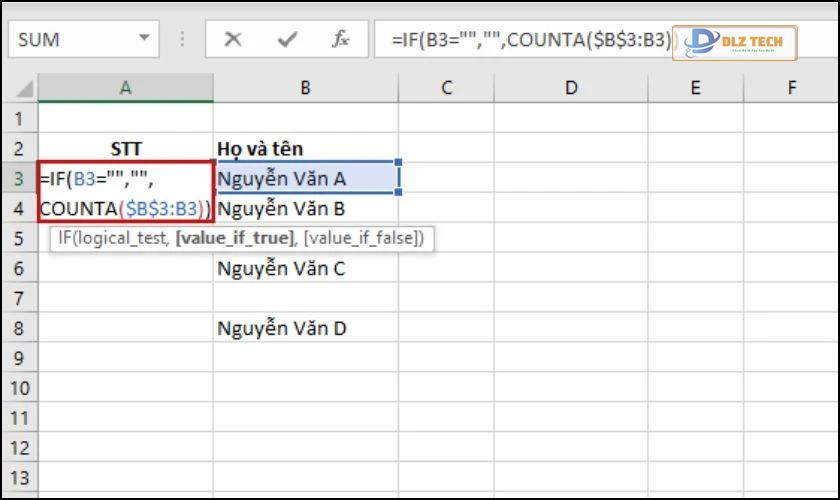Select column F header
This screenshot has height=500, width=840.
pyautogui.click(x=791, y=88)
